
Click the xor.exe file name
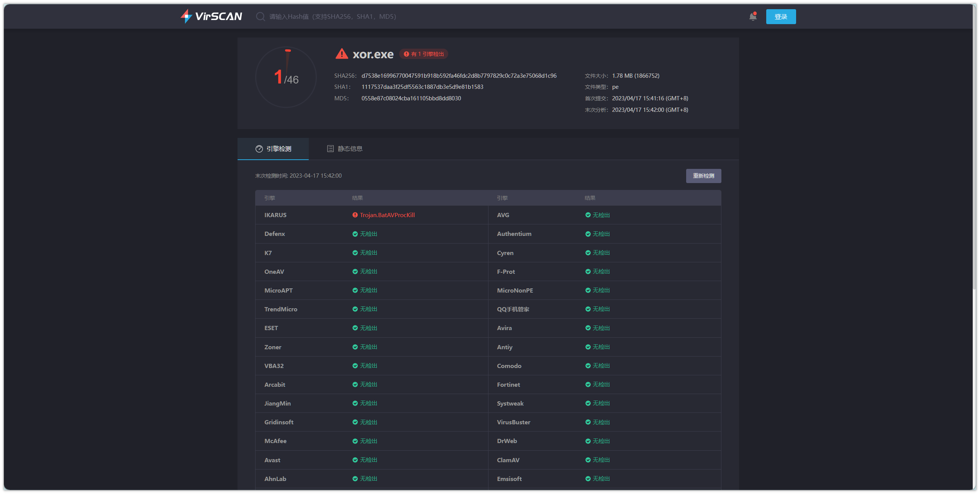(373, 54)
